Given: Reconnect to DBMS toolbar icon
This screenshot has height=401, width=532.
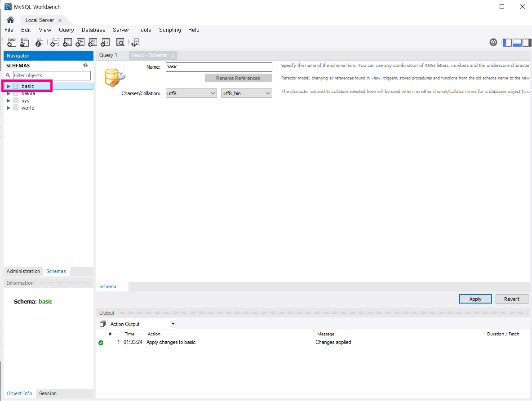Looking at the screenshot, I should tap(135, 42).
